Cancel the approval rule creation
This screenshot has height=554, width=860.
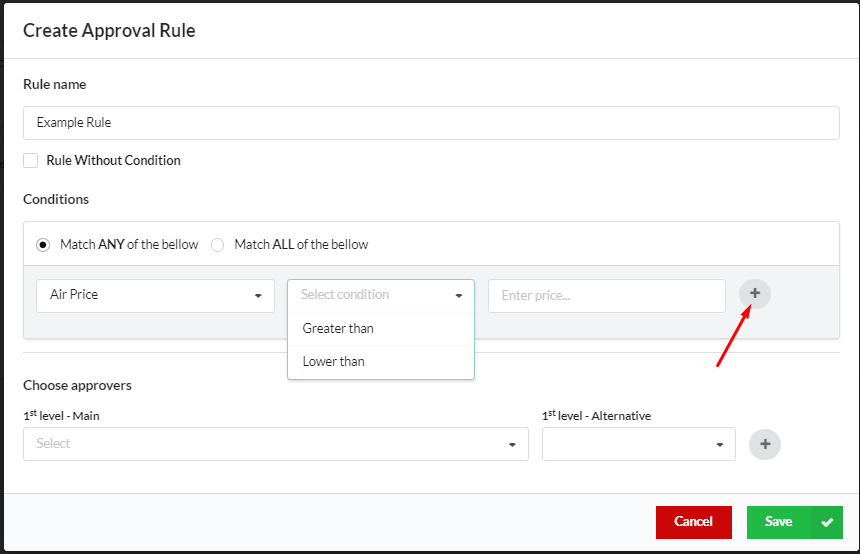tap(693, 522)
